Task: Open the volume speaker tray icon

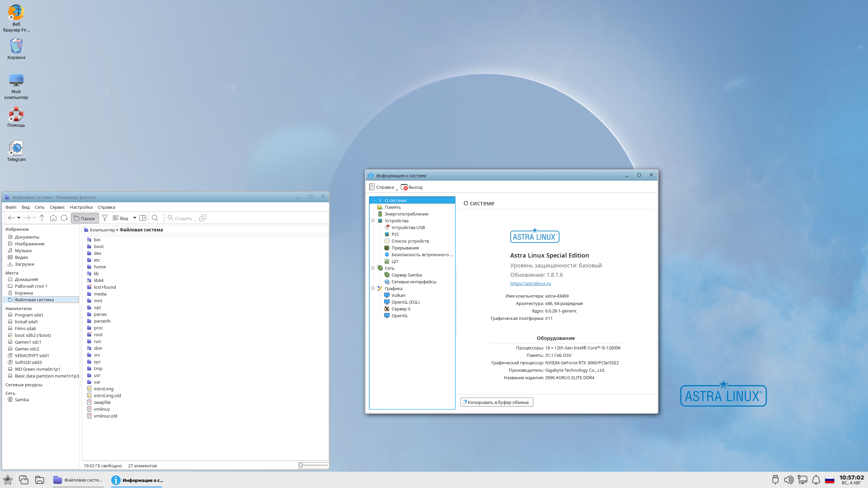Action: (x=788, y=480)
